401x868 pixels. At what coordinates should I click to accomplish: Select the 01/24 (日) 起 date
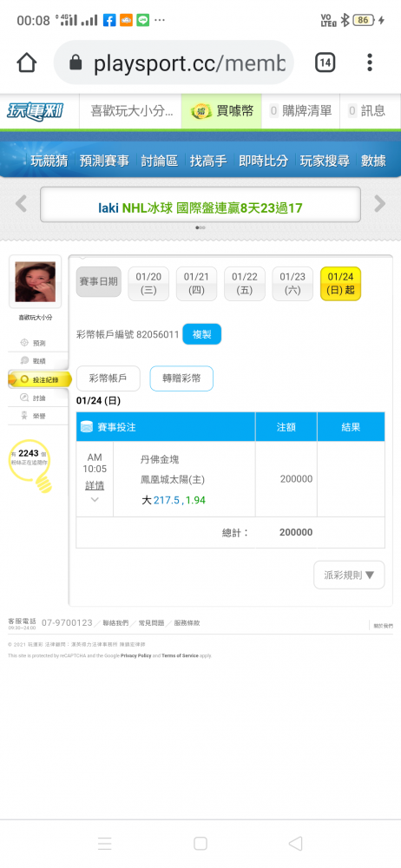[x=340, y=284]
